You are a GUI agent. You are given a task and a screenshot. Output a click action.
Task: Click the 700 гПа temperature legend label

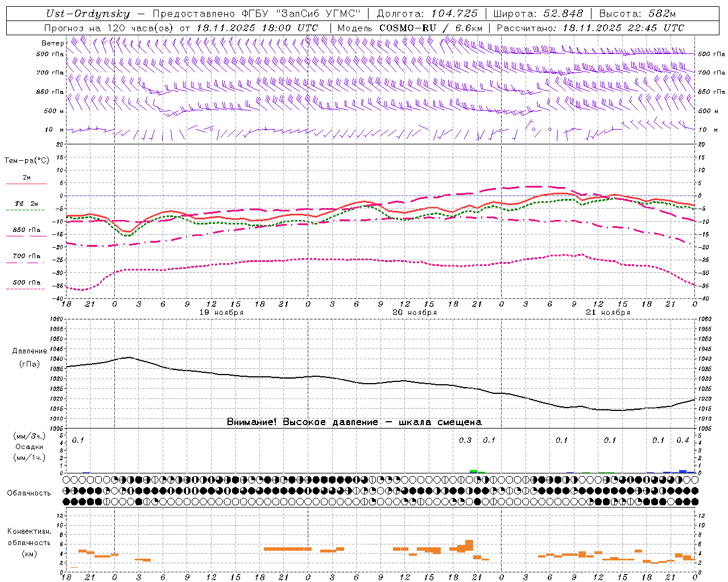[26, 256]
